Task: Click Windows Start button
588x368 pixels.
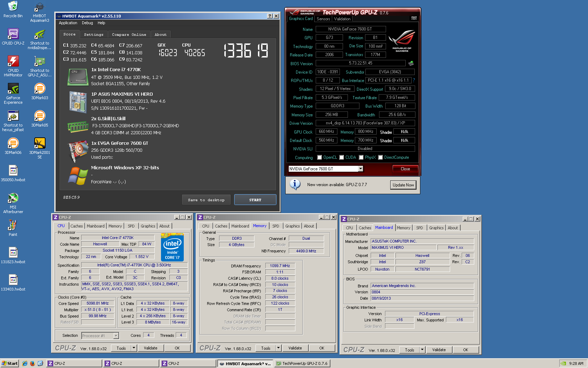Action: [x=9, y=363]
